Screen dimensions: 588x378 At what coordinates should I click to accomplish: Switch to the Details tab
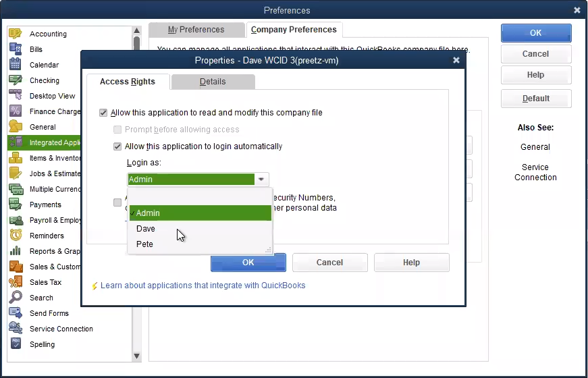tap(213, 82)
